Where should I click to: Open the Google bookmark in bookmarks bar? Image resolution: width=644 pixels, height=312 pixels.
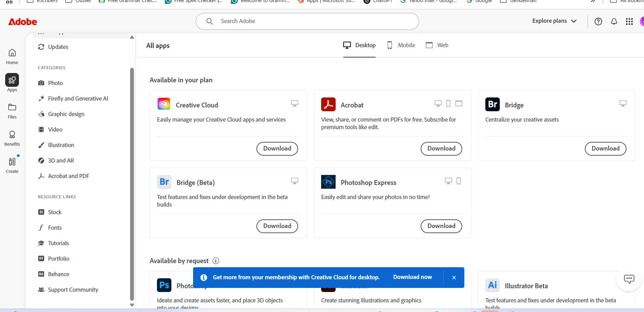click(479, 1)
